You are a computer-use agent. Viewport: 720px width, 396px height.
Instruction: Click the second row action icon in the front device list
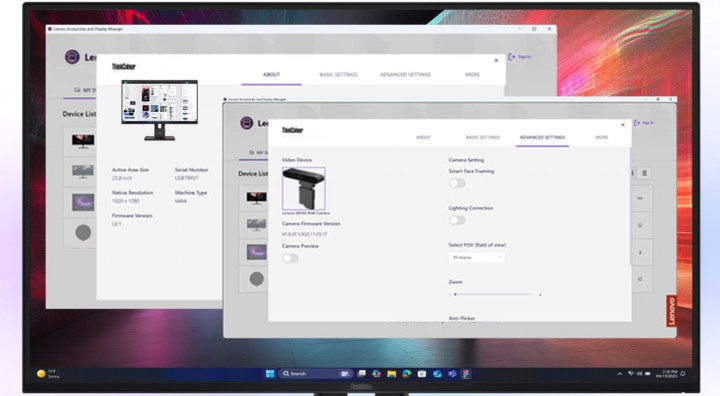click(640, 226)
